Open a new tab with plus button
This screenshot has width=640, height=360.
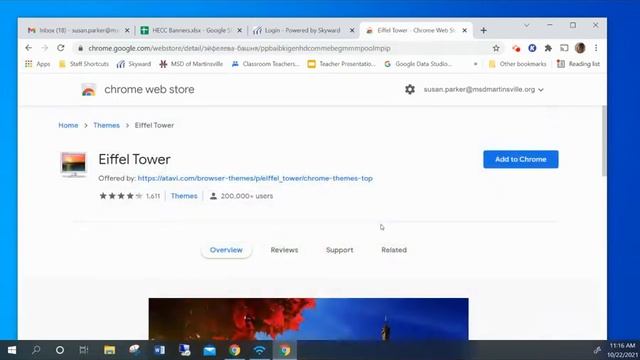click(483, 30)
